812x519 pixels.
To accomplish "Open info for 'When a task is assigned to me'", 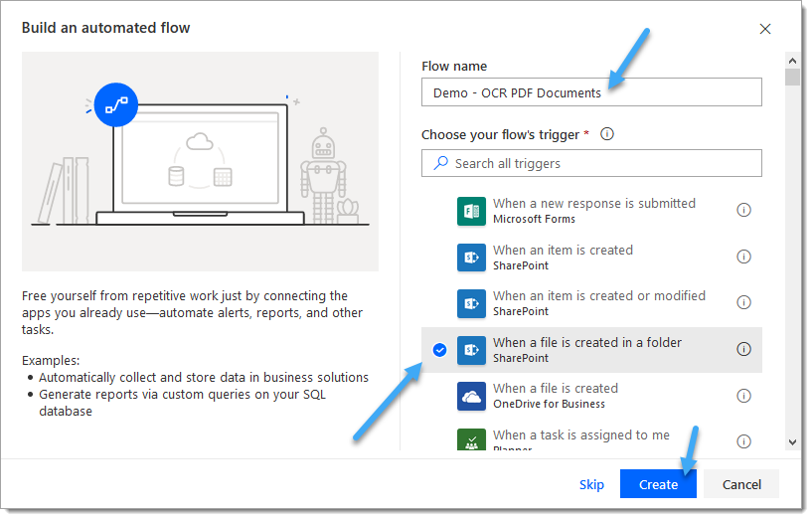I will tap(743, 441).
